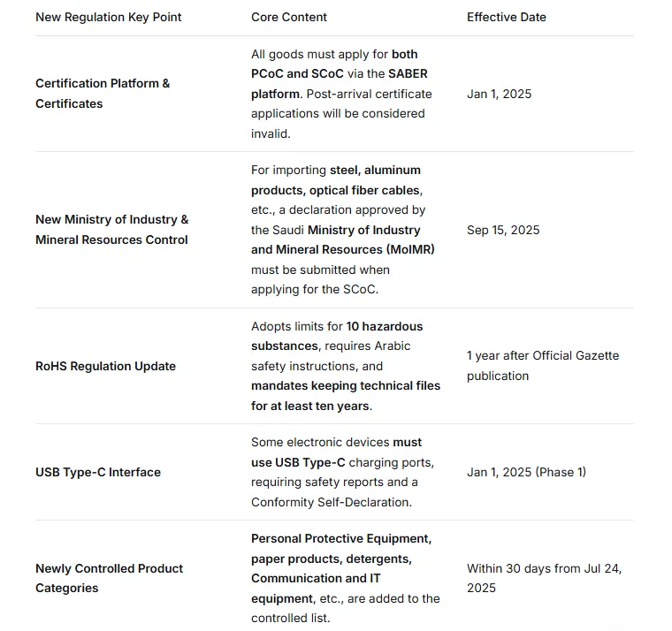Click the 'Effective Date' column header
The image size is (672, 631).
click(x=507, y=17)
